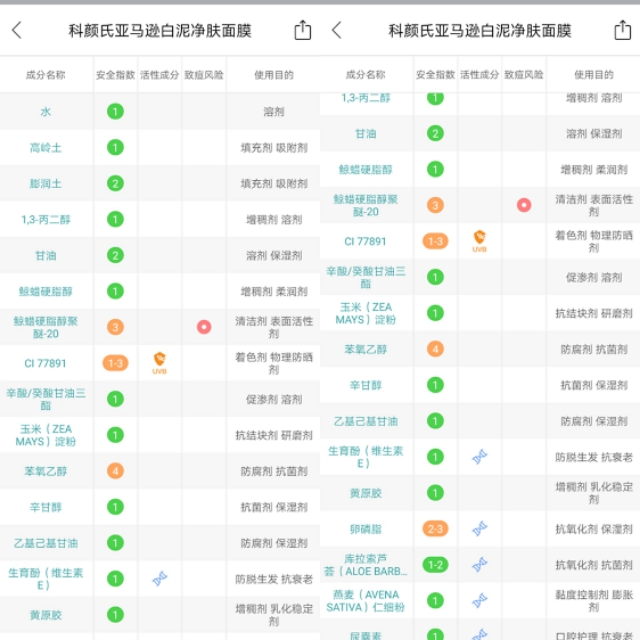Open 燕麦仁细粉 ingredient

coord(366,601)
